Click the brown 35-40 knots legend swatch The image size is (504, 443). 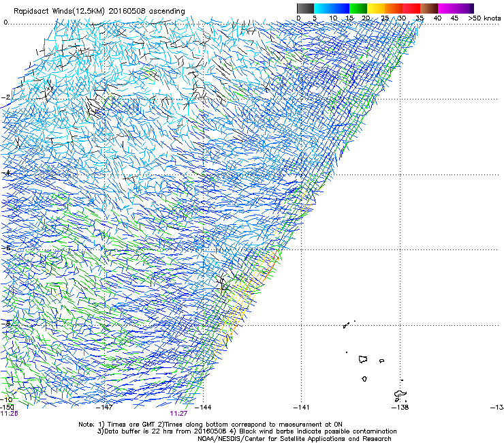[x=429, y=8]
